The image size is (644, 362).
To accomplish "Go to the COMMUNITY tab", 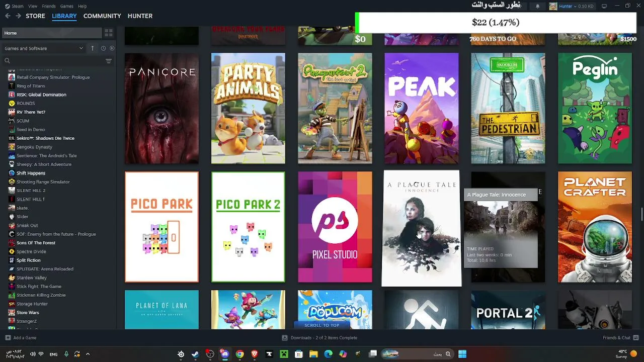I will tap(102, 16).
